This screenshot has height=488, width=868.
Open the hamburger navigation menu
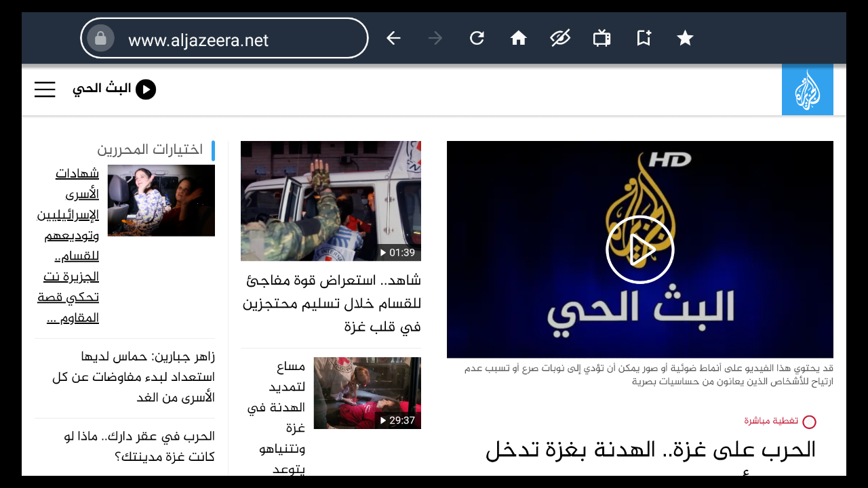pos(45,89)
